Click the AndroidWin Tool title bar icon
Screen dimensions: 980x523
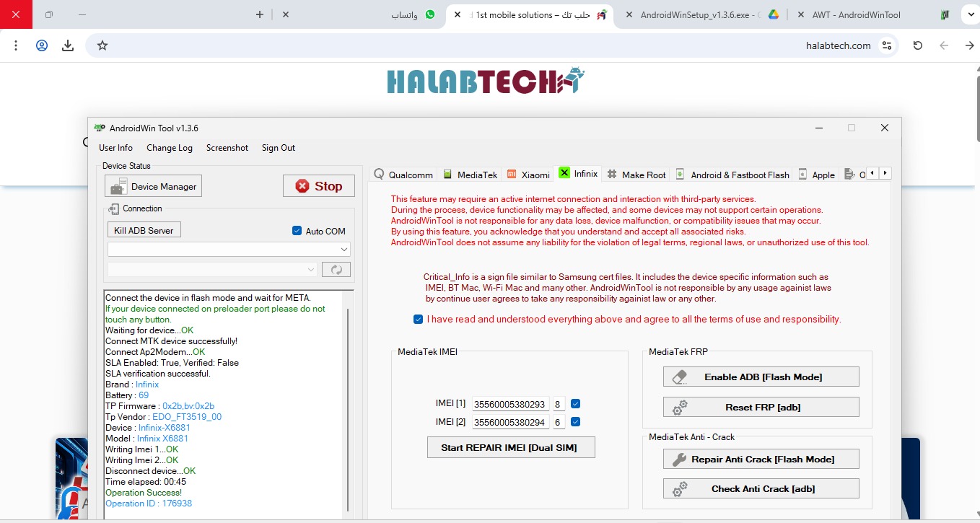coord(100,128)
